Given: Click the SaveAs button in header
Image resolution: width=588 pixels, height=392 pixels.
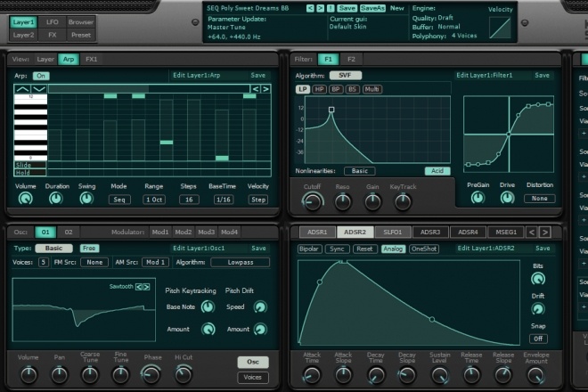Looking at the screenshot, I should coord(372,8).
